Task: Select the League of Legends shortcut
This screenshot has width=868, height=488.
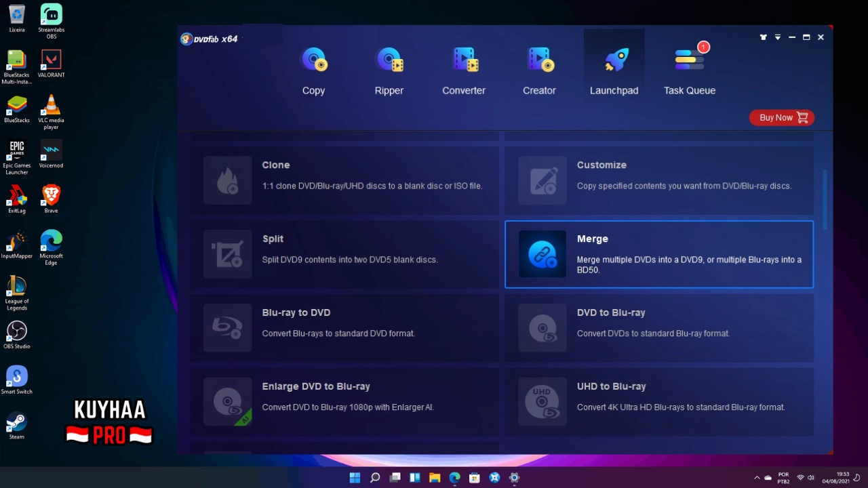Action: pos(17,293)
